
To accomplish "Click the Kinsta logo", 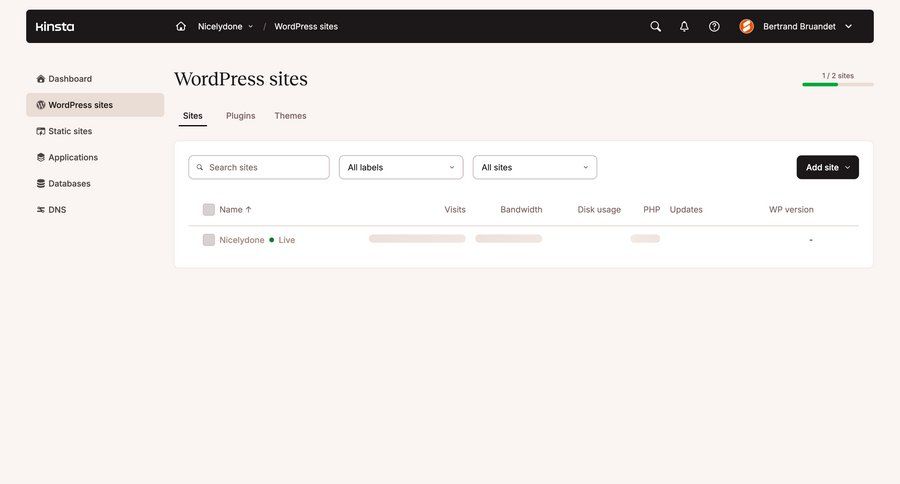I will pyautogui.click(x=55, y=26).
